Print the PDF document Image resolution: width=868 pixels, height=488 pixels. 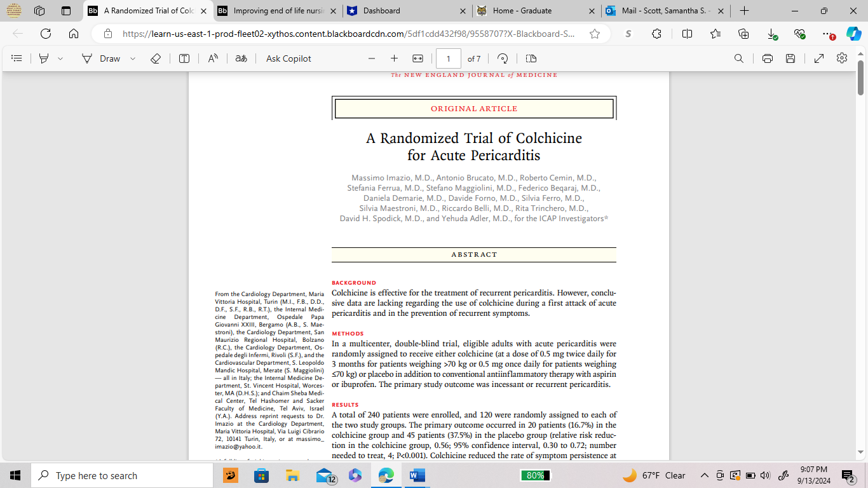click(x=767, y=58)
